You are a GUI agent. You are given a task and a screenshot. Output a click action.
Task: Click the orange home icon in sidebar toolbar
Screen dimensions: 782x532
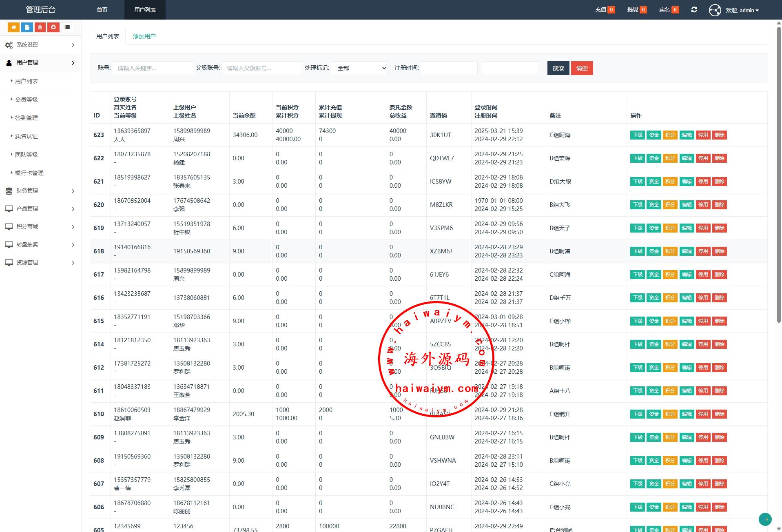click(x=13, y=27)
